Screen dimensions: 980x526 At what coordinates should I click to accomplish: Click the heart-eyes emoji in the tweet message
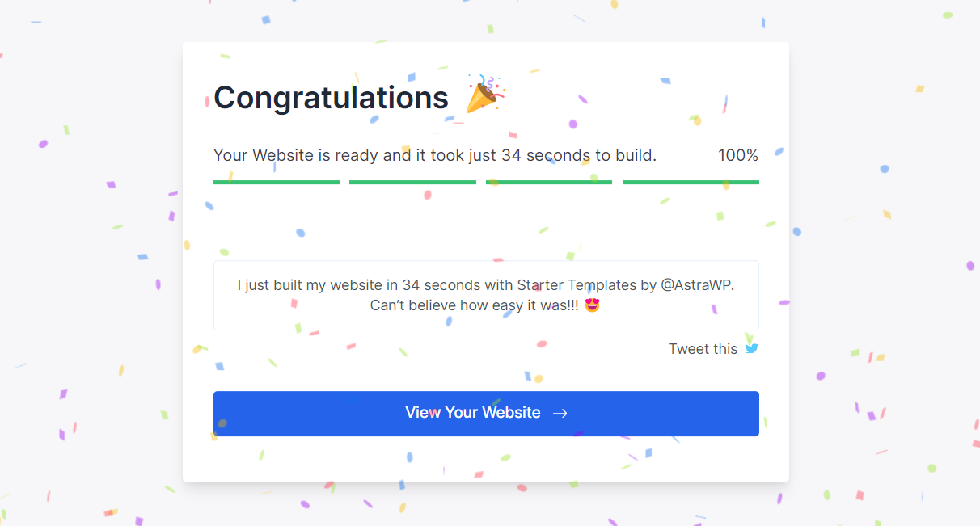593,305
